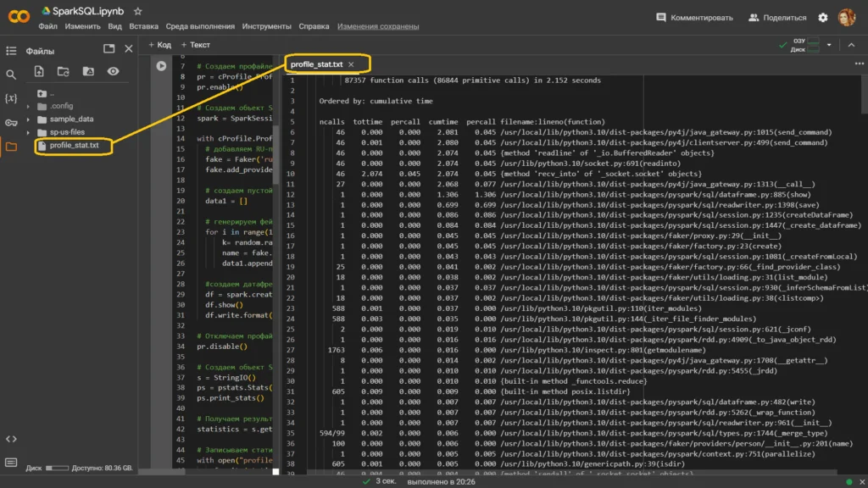Go to the parent directory entry
868x488 pixels.
pyautogui.click(x=46, y=93)
